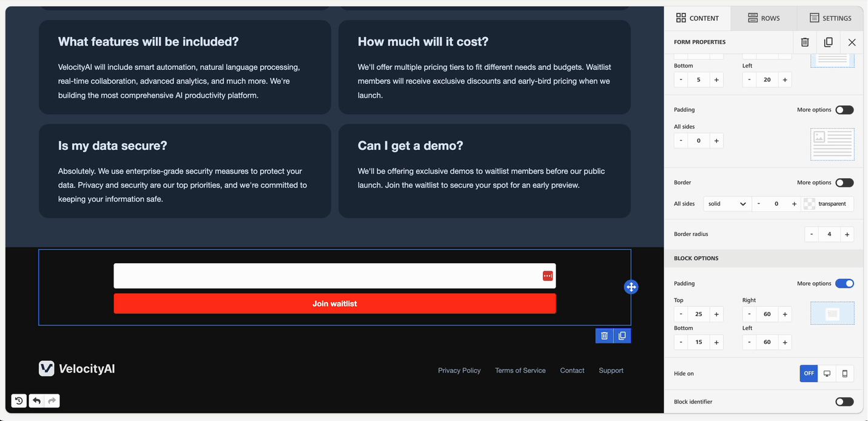Open the border style dropdown
Screen dimensions: 868x421
(727, 204)
